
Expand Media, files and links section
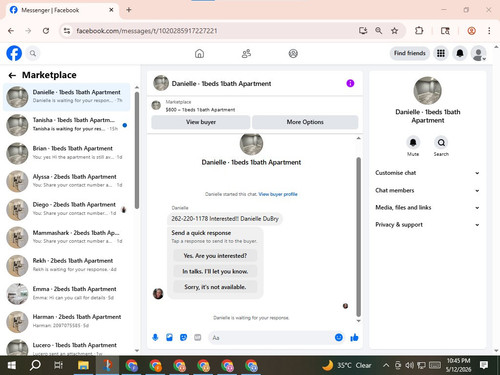coord(427,208)
